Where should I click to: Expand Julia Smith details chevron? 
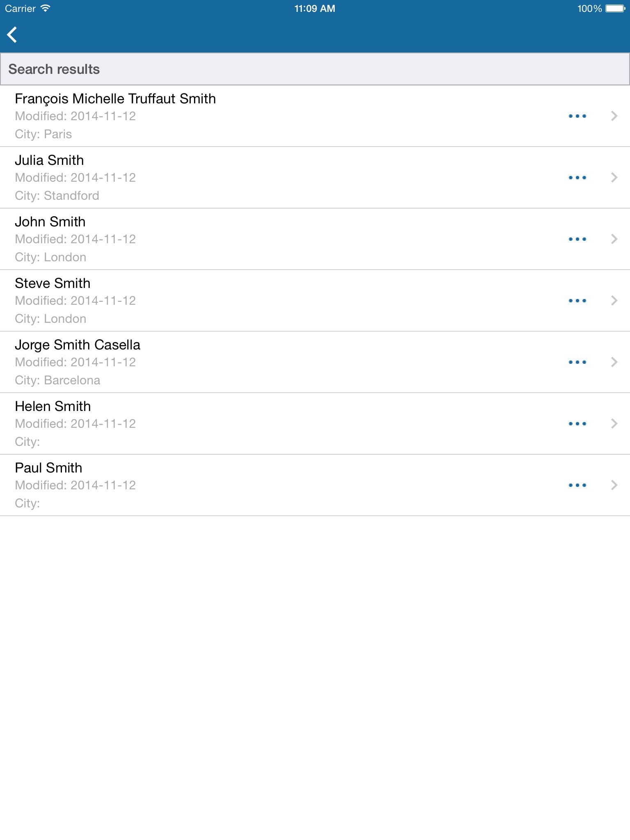614,178
